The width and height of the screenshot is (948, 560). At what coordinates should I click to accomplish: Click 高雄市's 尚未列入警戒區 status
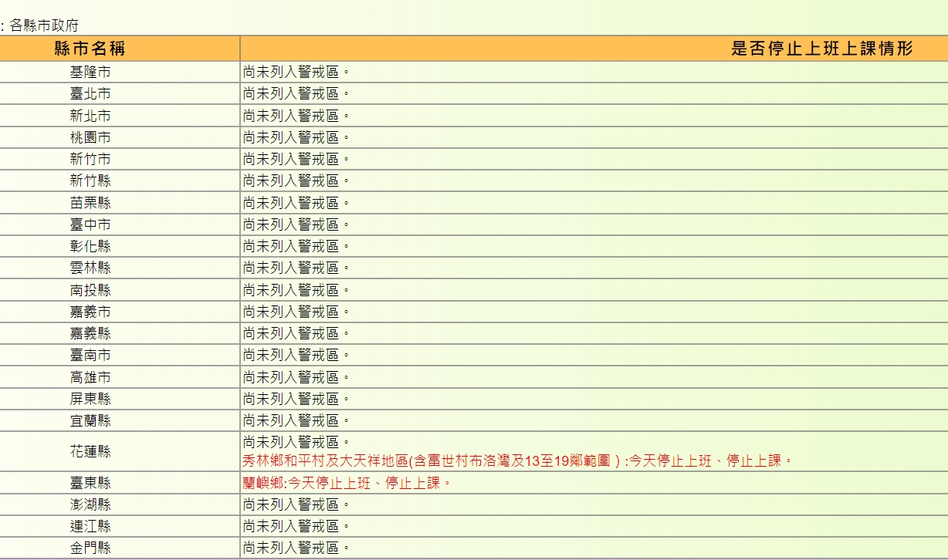[296, 377]
